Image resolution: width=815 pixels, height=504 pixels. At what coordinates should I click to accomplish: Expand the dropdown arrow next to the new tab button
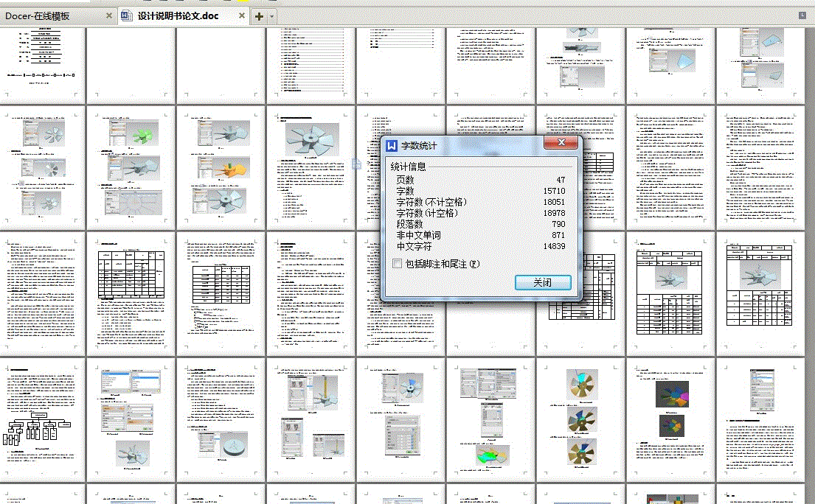click(271, 17)
